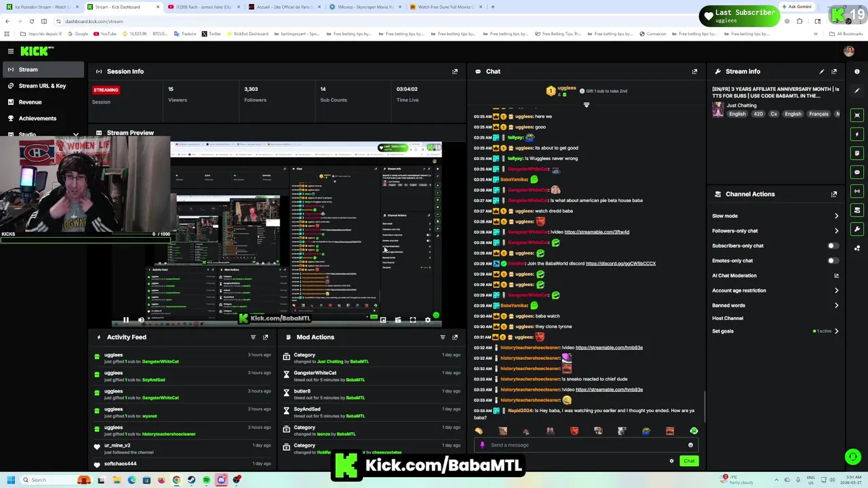Open streamable.com/3ftw4d chat link

(x=597, y=232)
